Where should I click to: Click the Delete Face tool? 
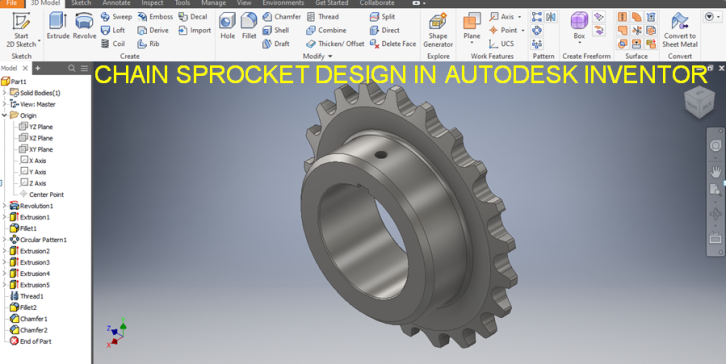pos(393,44)
